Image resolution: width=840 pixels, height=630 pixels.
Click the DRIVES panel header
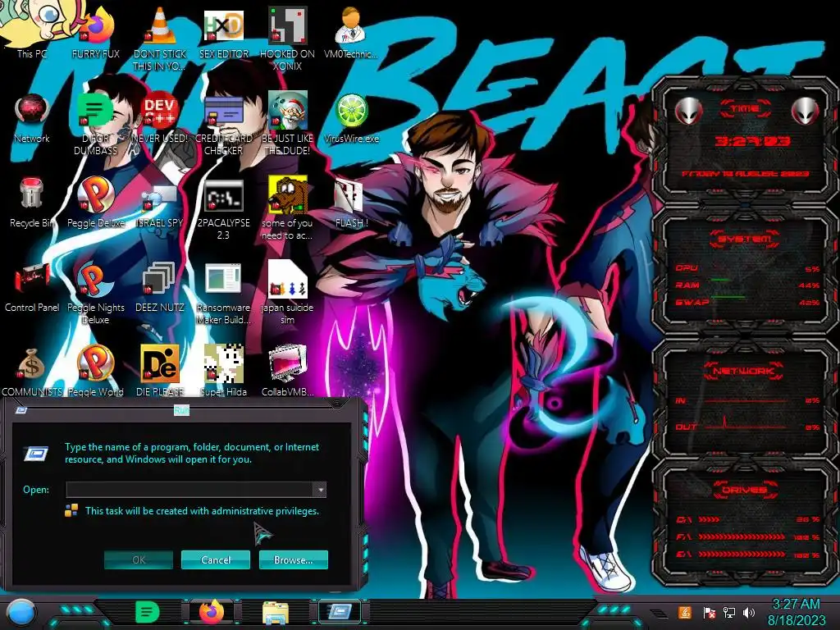(745, 490)
